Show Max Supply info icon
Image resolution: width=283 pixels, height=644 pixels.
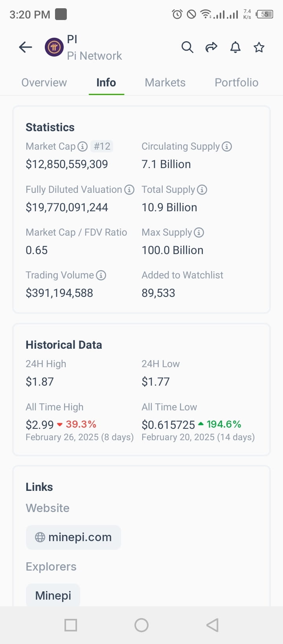(x=199, y=232)
